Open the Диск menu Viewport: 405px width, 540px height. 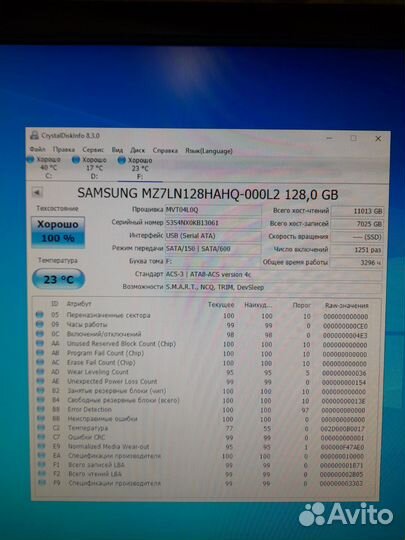[137, 150]
